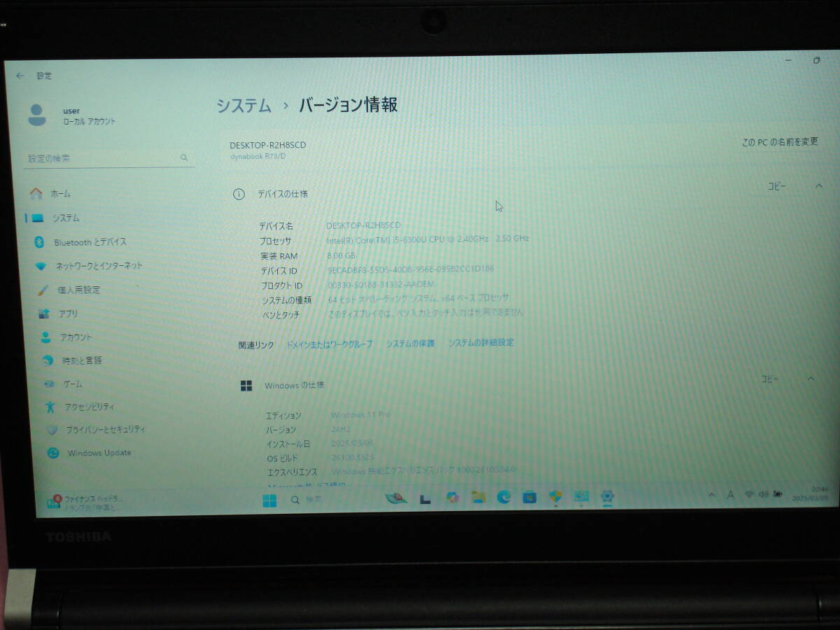Click the globe clock icon beside 時刻と言語
Screen dimensions: 840x630
click(48, 360)
